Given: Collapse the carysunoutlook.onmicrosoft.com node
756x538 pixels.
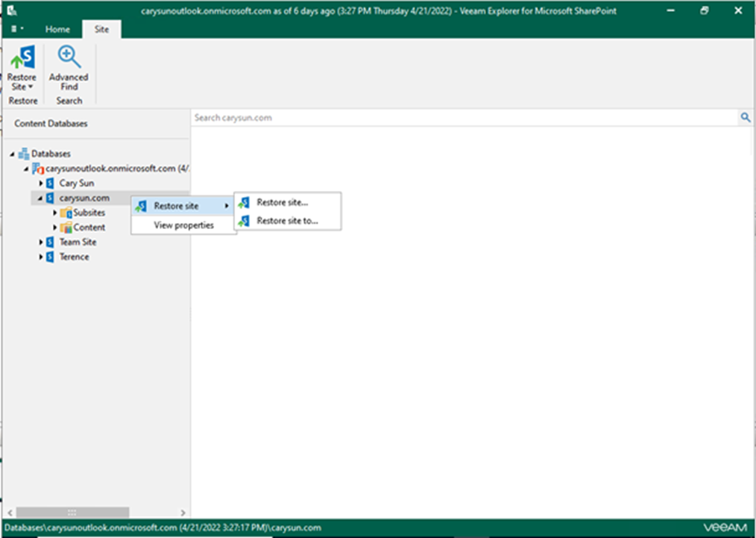Looking at the screenshot, I should tap(26, 169).
